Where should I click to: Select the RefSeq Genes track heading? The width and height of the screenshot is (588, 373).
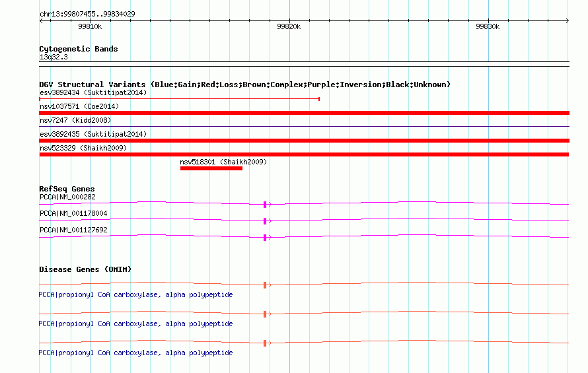pyautogui.click(x=67, y=189)
